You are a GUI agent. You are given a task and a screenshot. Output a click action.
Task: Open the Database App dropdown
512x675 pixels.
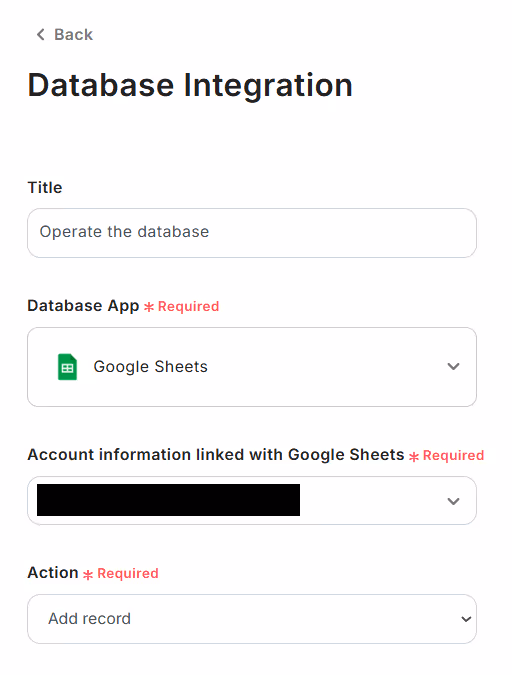pos(252,367)
